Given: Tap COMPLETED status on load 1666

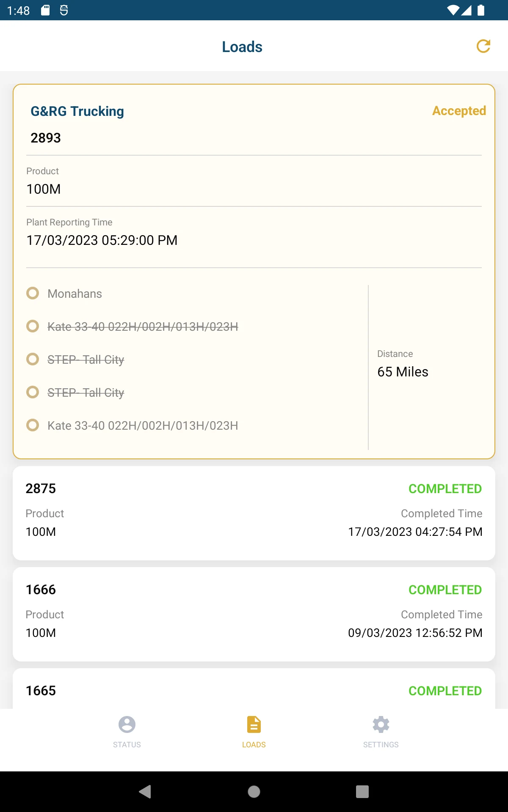Looking at the screenshot, I should click(445, 590).
